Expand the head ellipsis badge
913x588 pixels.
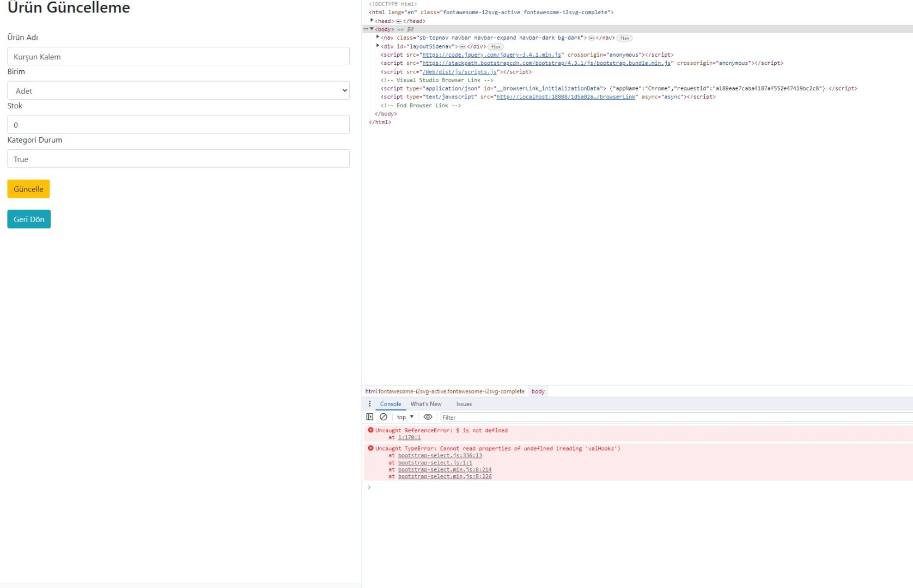pyautogui.click(x=398, y=21)
